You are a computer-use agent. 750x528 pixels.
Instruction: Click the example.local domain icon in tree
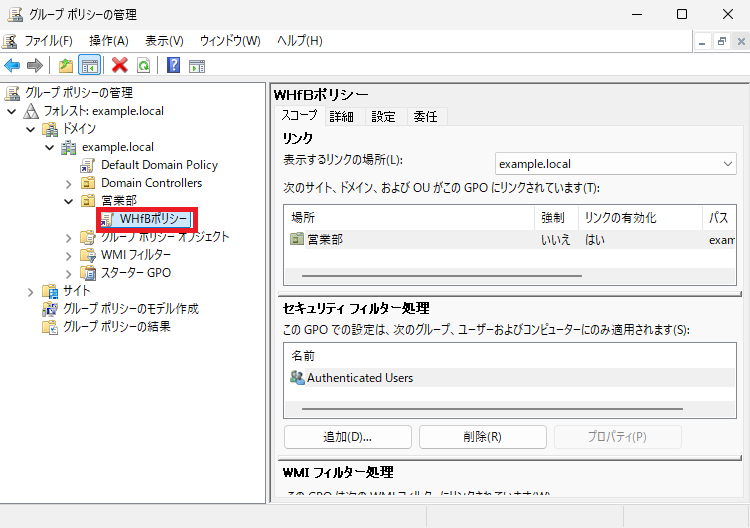pyautogui.click(x=69, y=147)
